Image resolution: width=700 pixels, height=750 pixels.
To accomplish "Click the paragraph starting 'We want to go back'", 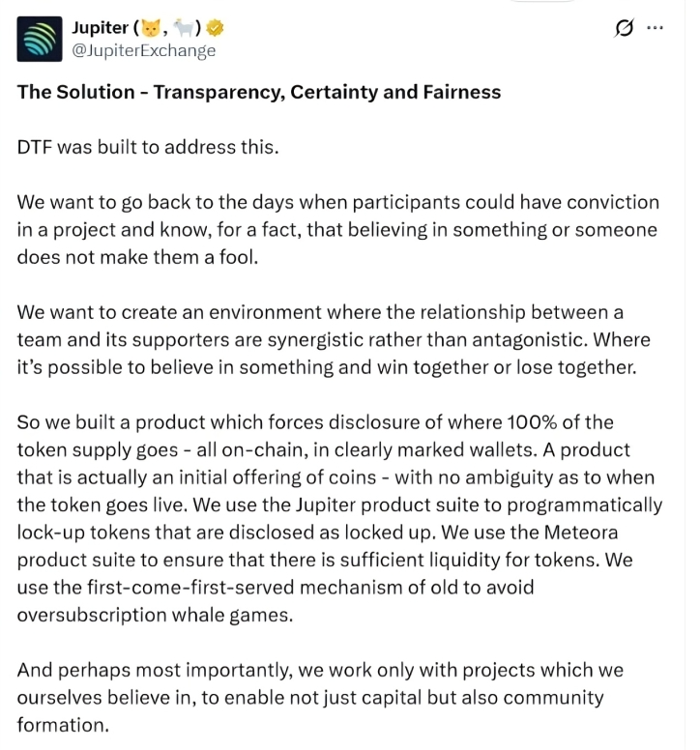I will 337,230.
